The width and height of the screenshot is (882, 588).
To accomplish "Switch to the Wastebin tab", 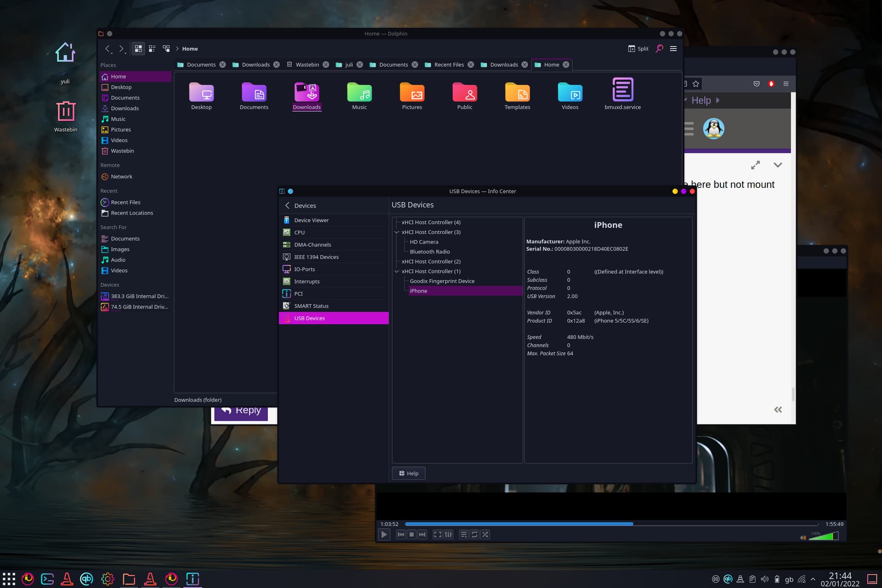I will [x=307, y=65].
